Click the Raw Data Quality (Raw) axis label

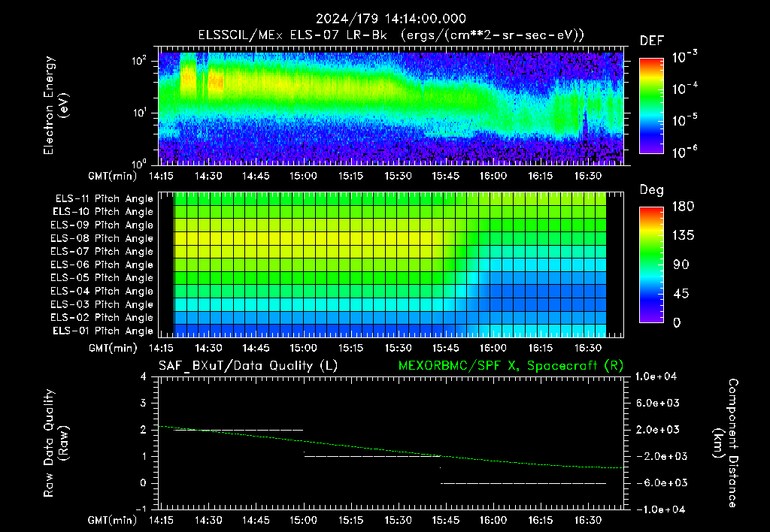pos(56,443)
